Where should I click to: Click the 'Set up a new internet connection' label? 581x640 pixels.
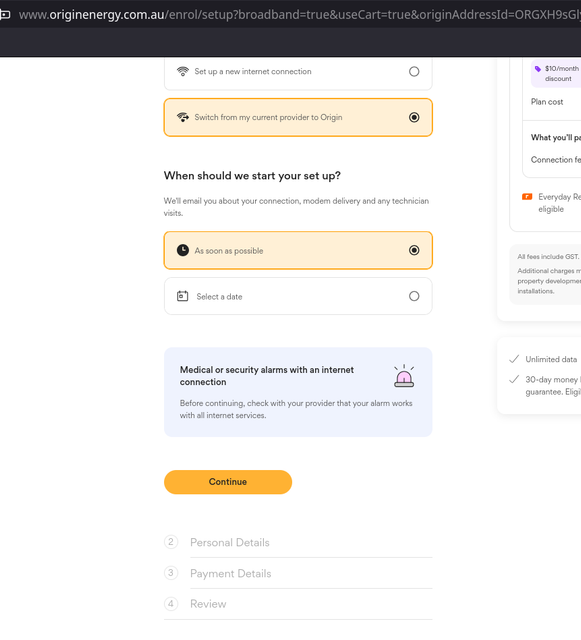click(253, 71)
